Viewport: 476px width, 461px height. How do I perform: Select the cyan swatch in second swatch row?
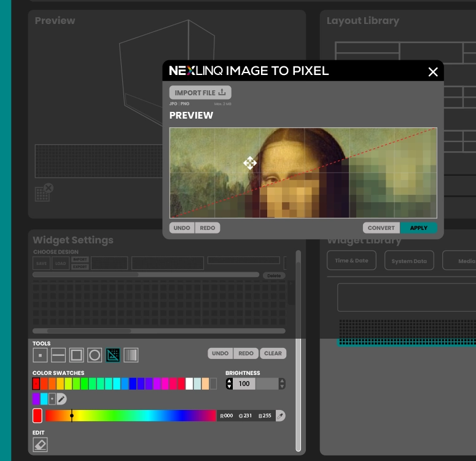click(44, 399)
